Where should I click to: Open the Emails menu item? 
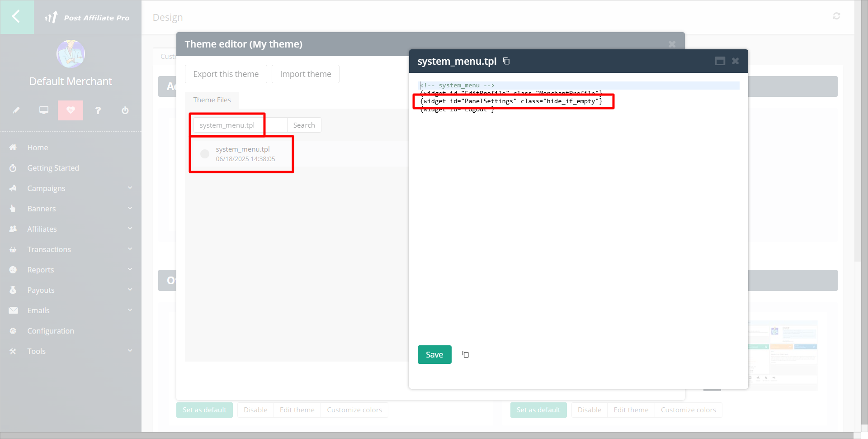[71, 310]
